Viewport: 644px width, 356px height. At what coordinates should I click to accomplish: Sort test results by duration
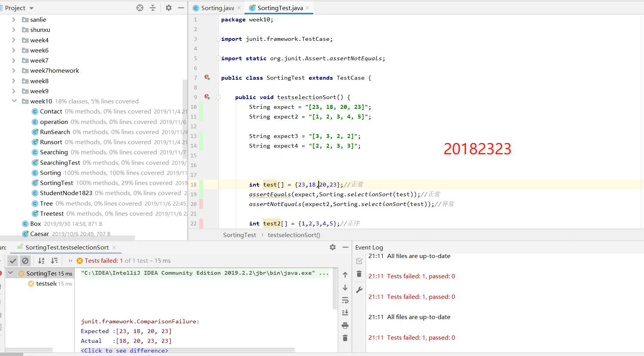pos(54,261)
